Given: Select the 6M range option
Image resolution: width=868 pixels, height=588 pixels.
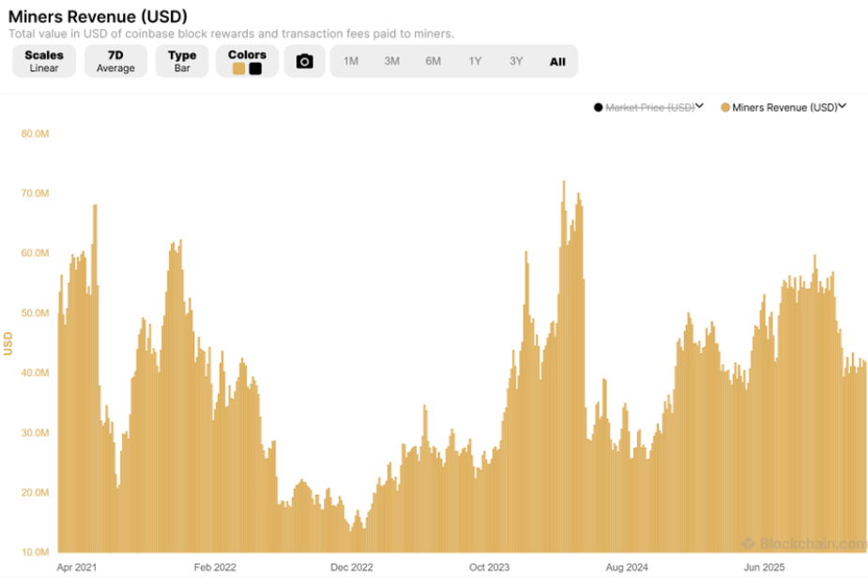Looking at the screenshot, I should click(x=434, y=60).
